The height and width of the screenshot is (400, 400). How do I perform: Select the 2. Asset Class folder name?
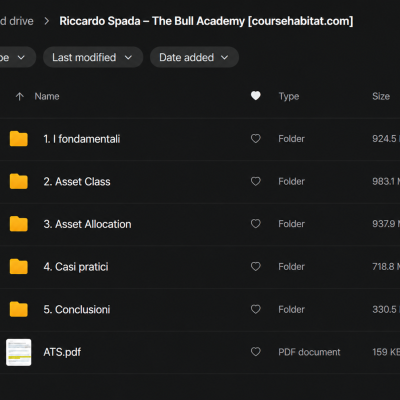(x=77, y=182)
